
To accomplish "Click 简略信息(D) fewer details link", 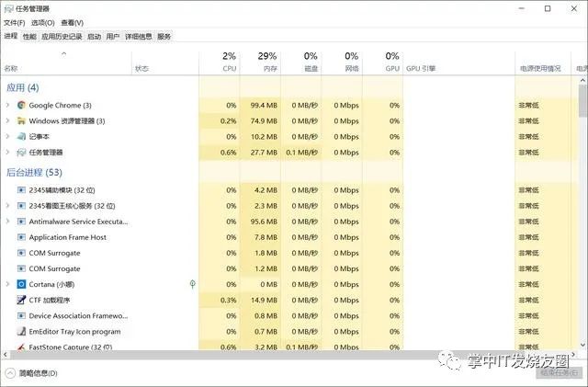I will coord(39,373).
